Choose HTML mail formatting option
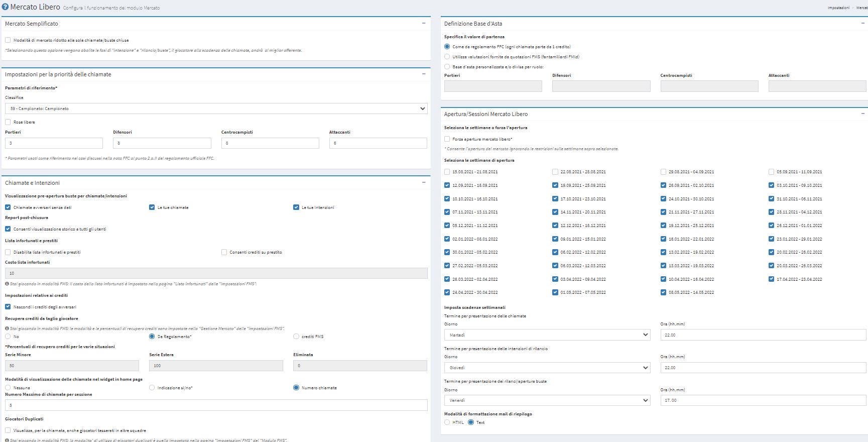The image size is (868, 442). [x=447, y=422]
